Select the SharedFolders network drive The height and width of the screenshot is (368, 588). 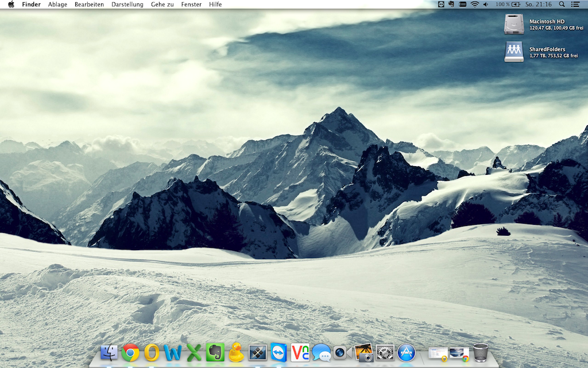coord(514,52)
